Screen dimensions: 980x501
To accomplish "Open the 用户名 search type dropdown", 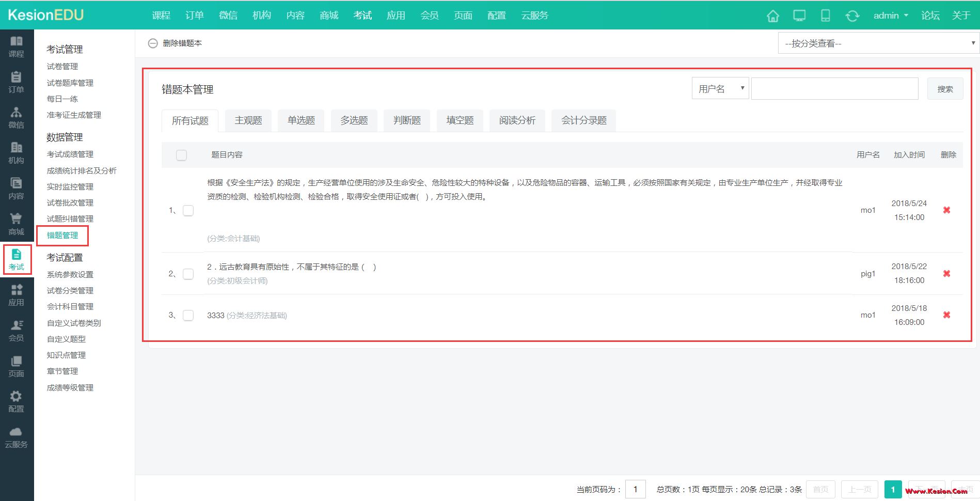I will coord(720,89).
